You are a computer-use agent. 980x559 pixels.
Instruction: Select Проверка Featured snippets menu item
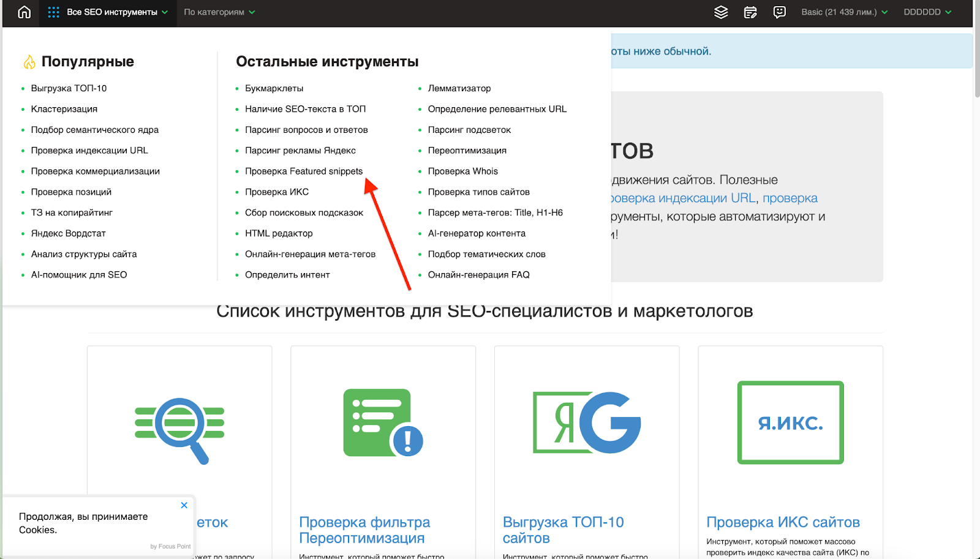tap(304, 171)
